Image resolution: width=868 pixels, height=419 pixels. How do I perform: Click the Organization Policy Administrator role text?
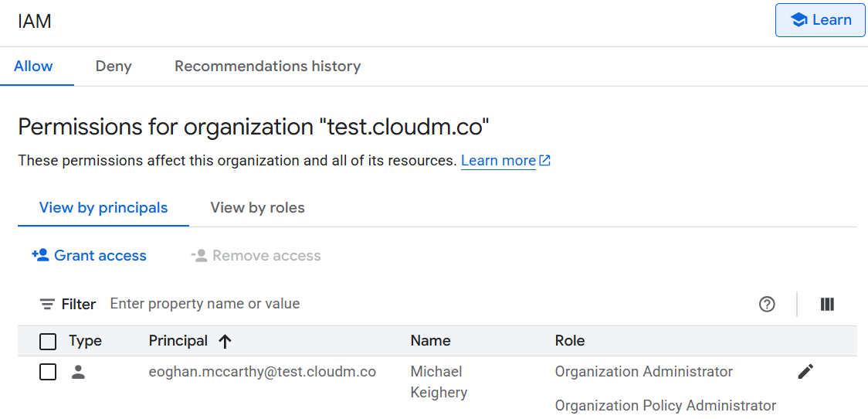pyautogui.click(x=666, y=405)
